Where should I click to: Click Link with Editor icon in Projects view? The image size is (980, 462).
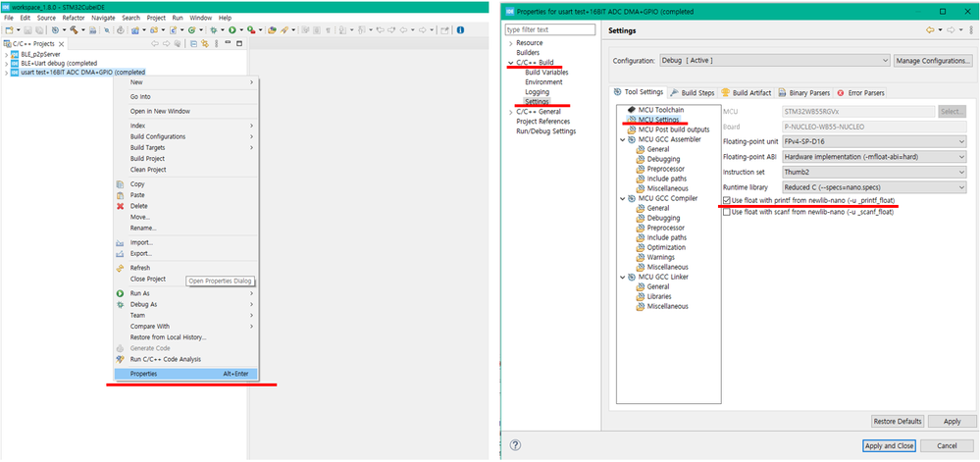coord(205,43)
